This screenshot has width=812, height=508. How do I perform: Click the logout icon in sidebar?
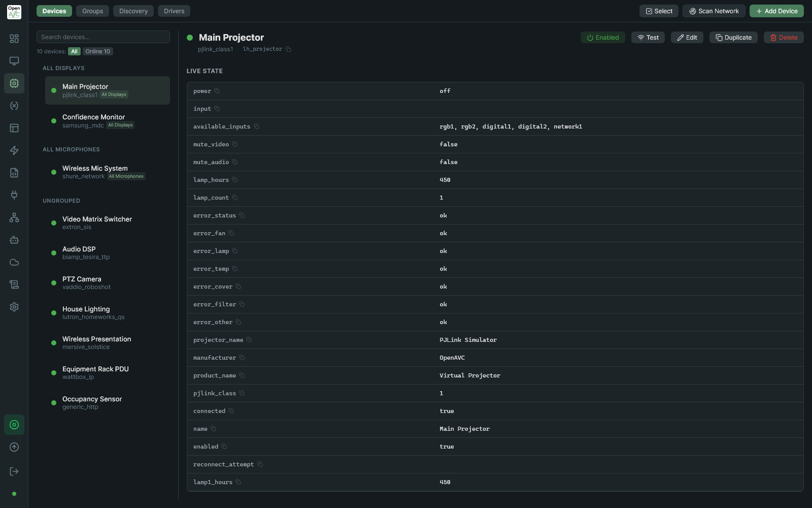tap(14, 471)
